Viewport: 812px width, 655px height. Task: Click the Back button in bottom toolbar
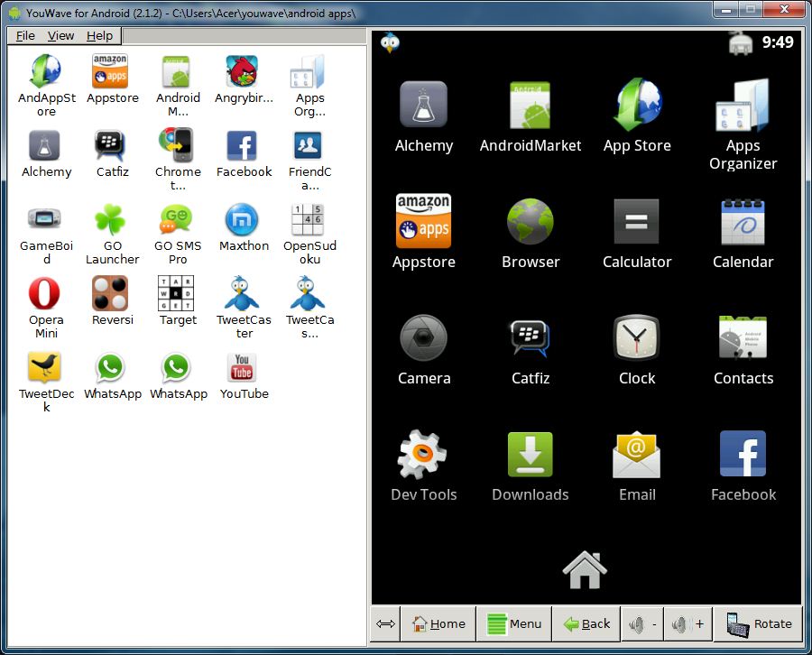click(x=587, y=624)
